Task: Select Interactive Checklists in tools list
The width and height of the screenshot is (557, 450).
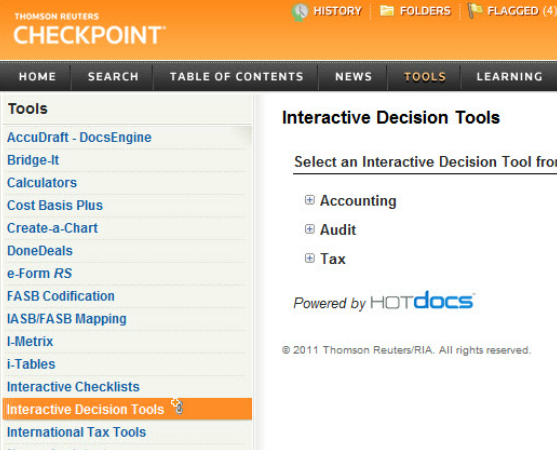Action: tap(73, 387)
